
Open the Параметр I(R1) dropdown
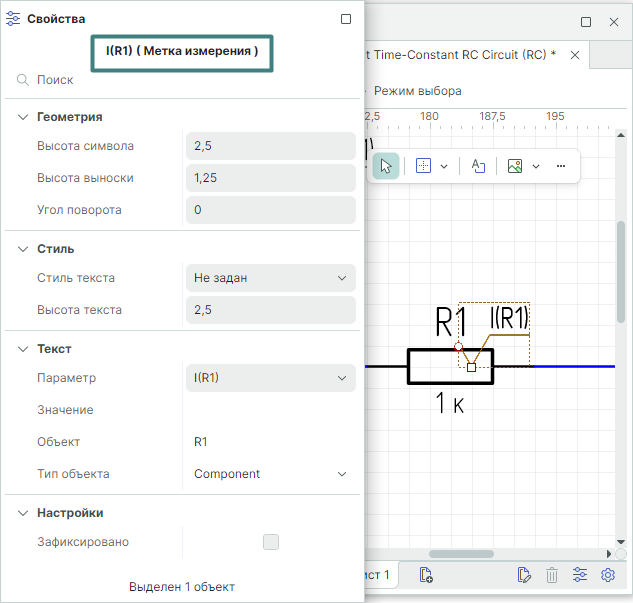click(270, 378)
